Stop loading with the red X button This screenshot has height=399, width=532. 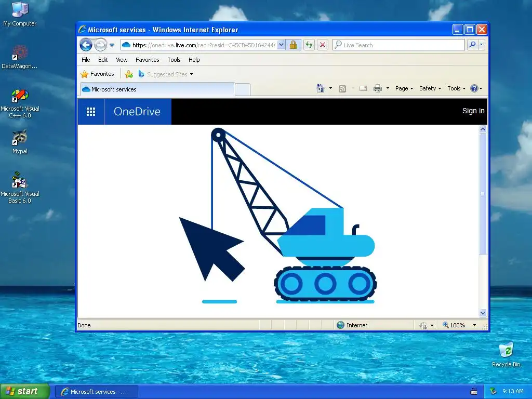(x=323, y=45)
